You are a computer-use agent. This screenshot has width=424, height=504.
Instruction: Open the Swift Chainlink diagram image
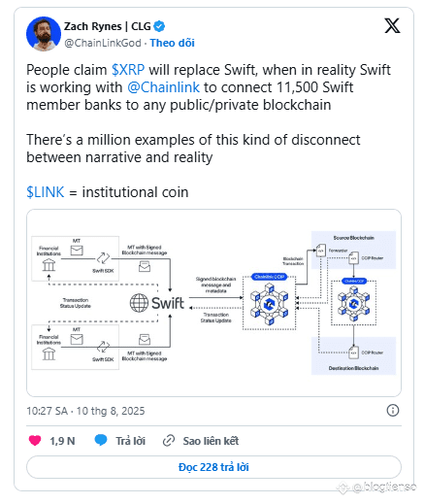click(x=213, y=303)
